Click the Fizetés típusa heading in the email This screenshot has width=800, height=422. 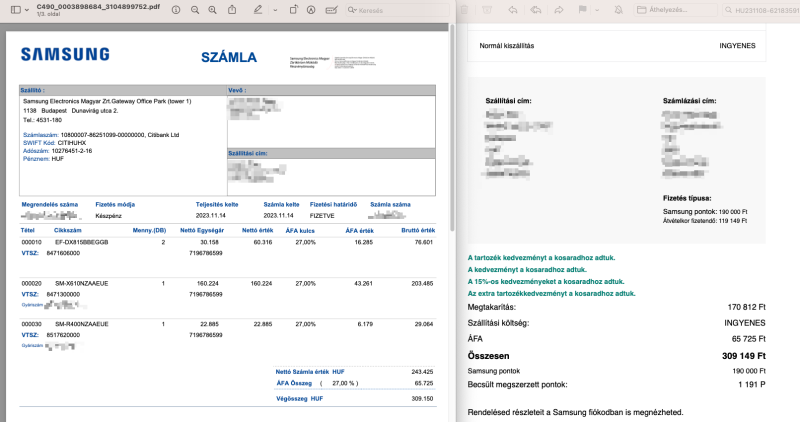[x=687, y=198]
